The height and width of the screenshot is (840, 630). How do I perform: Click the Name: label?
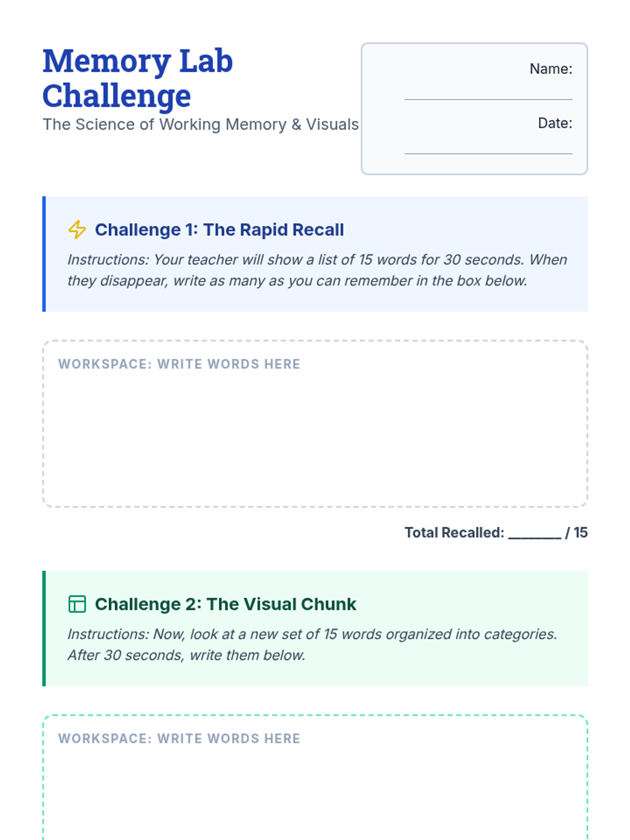coord(551,69)
